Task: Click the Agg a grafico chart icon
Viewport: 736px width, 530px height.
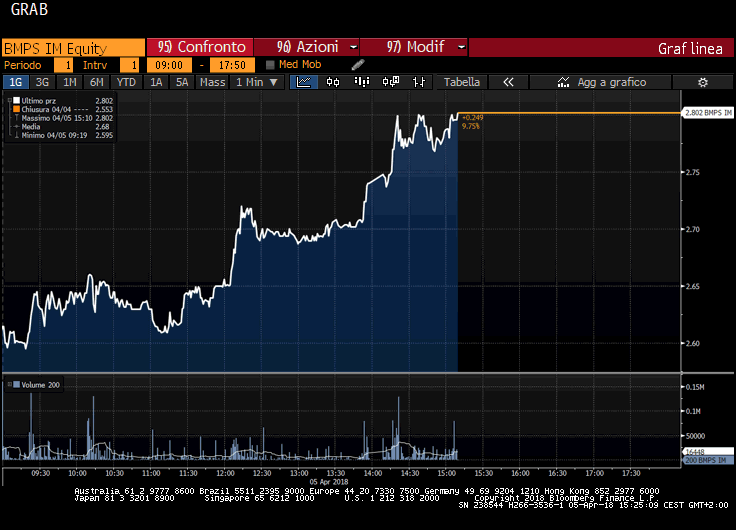Action: [563, 82]
